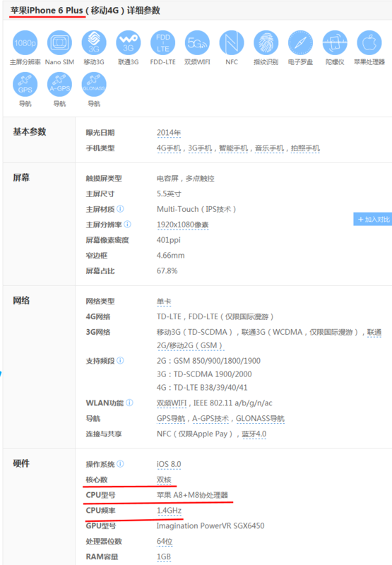Click the 加入对比 compare button

pos(372,219)
